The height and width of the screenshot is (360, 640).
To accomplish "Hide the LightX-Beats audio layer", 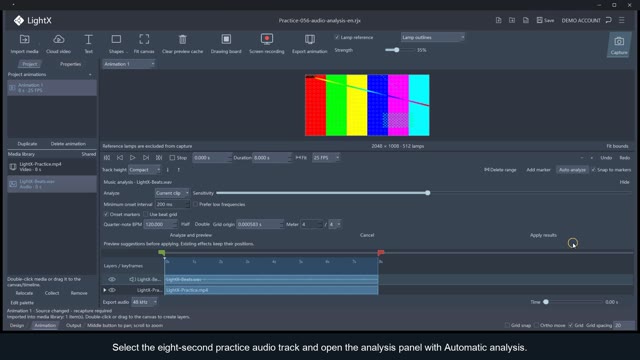I will [112, 279].
